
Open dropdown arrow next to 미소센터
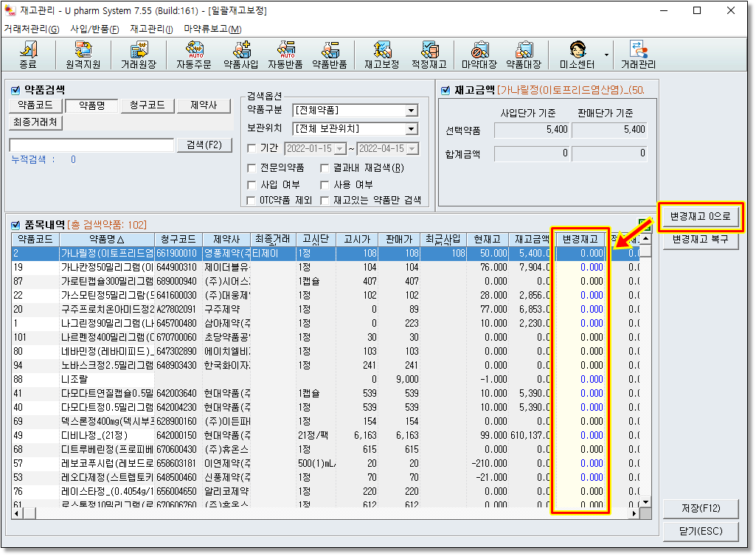[607, 55]
